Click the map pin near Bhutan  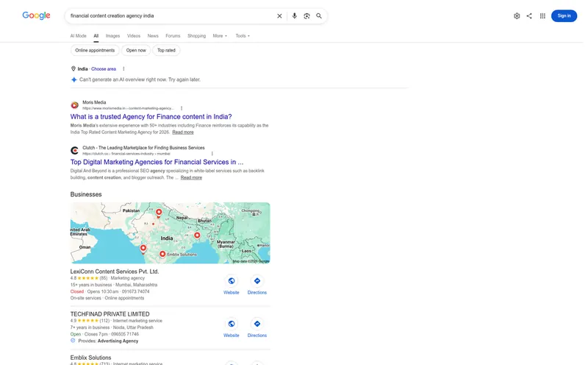click(197, 235)
